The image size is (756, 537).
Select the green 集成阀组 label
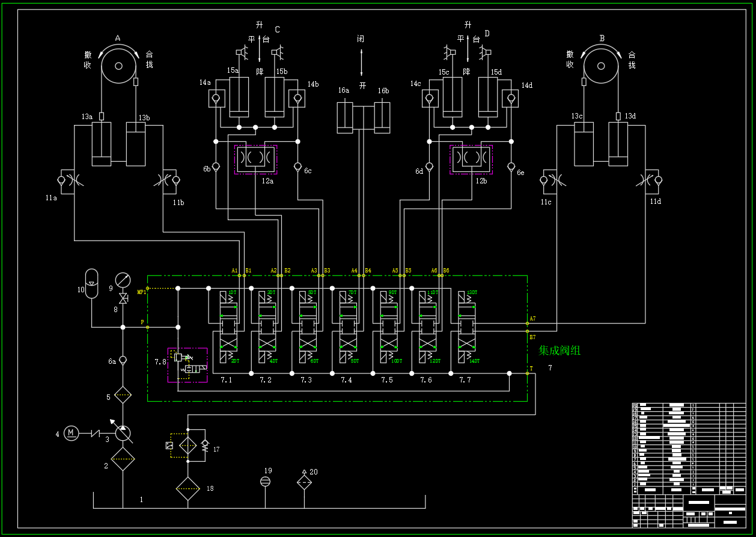[559, 351]
